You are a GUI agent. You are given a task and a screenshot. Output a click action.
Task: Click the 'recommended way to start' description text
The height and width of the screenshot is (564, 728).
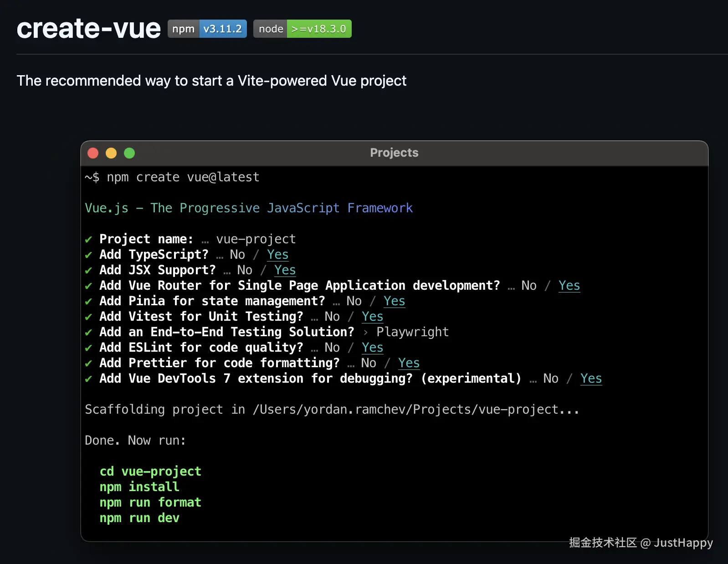tap(211, 81)
